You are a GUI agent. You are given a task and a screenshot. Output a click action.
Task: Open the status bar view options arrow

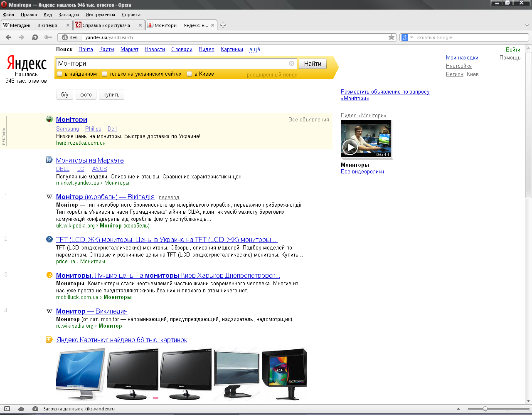click(x=458, y=409)
